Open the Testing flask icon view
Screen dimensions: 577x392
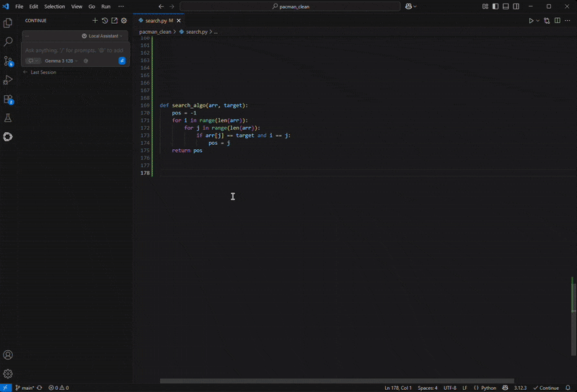pyautogui.click(x=8, y=117)
